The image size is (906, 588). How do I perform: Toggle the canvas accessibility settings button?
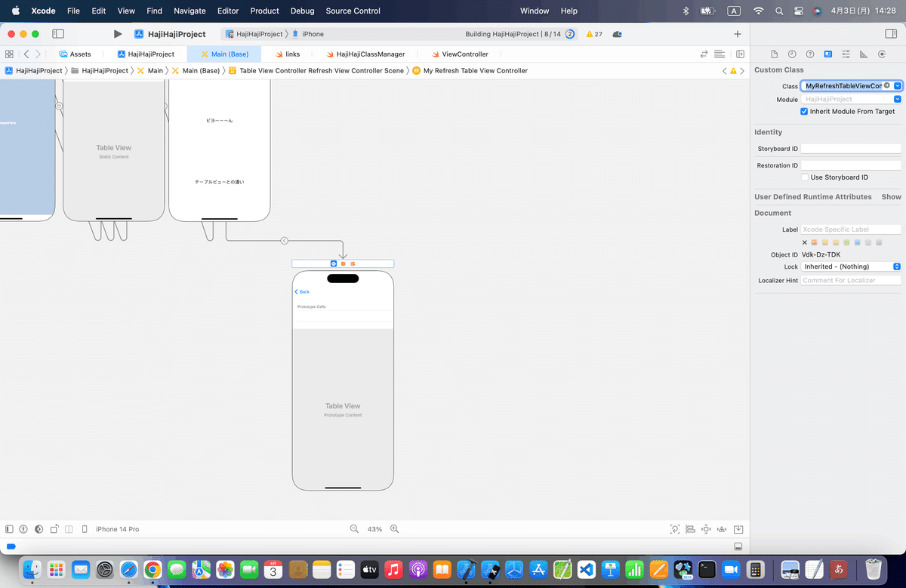click(x=23, y=529)
